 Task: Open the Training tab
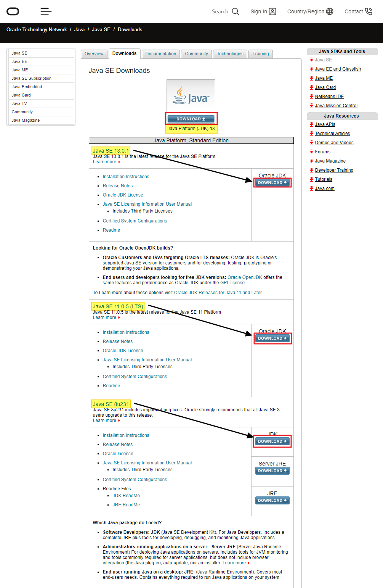tap(261, 54)
